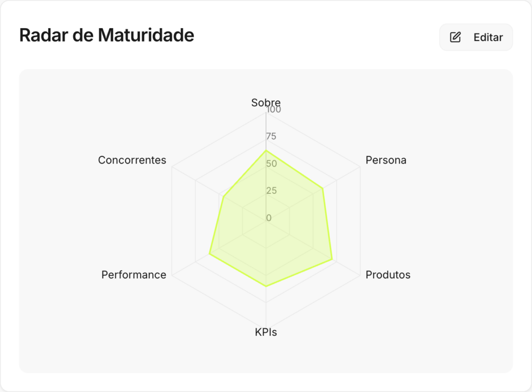
Task: Click the 0 tick at the radar center
Action: [x=269, y=218]
